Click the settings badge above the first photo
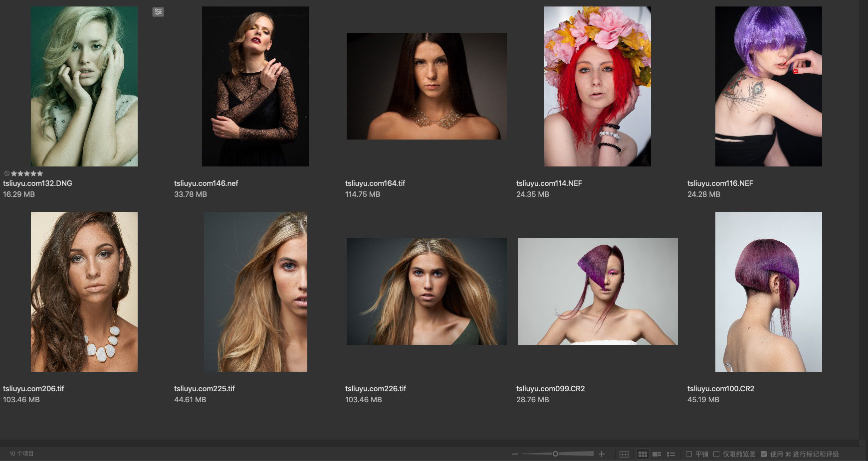868x461 pixels. coord(158,12)
